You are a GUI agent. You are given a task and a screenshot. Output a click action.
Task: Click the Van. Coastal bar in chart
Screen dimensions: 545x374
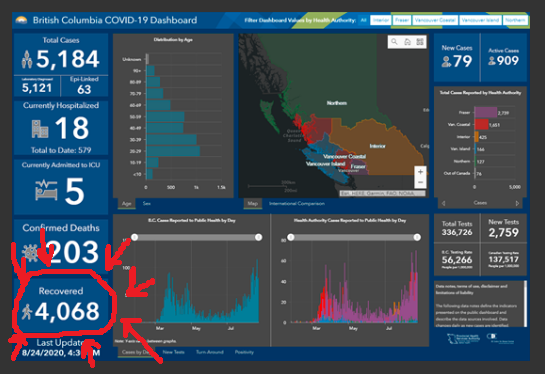point(481,125)
